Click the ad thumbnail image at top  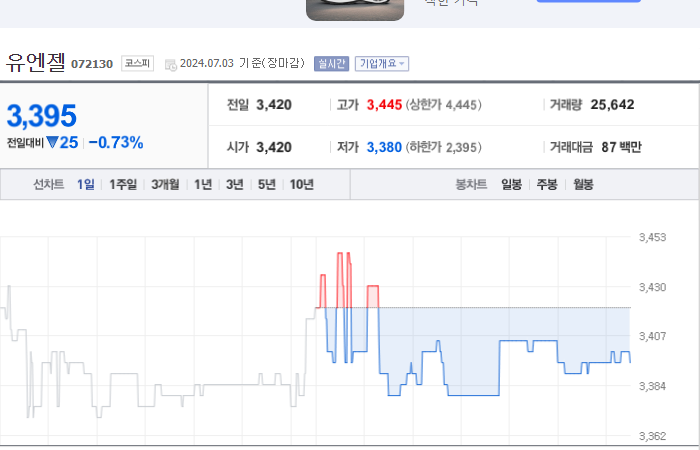(355, 10)
